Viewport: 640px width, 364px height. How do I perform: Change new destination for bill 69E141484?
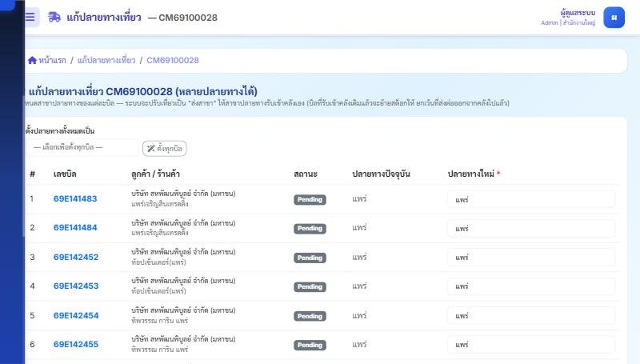tap(531, 229)
